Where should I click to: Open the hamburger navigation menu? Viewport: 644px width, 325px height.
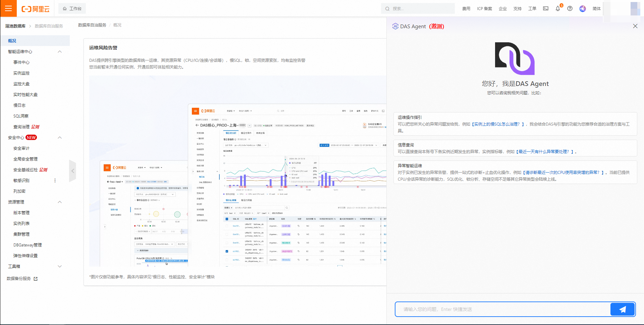pyautogui.click(x=8, y=8)
